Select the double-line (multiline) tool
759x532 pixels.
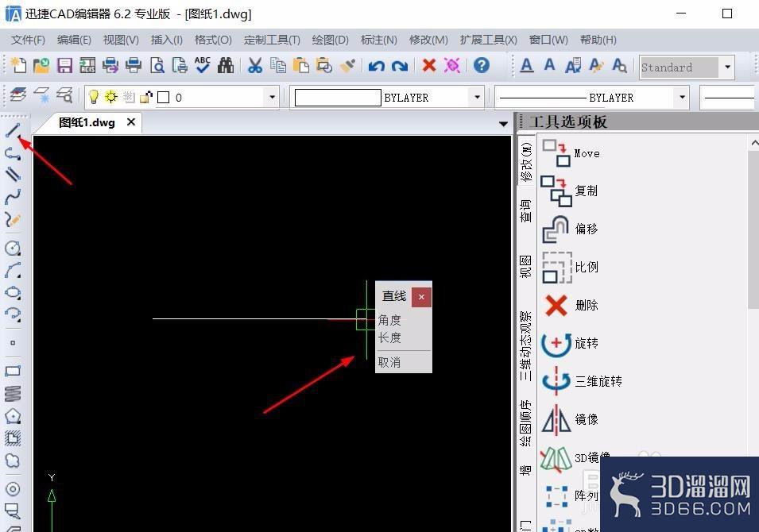(x=13, y=175)
